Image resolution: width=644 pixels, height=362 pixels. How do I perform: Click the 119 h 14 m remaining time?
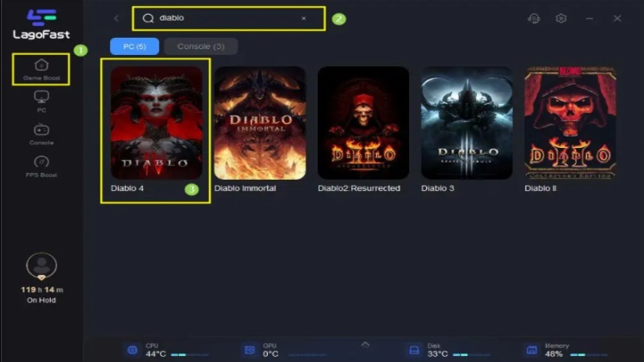tap(42, 290)
